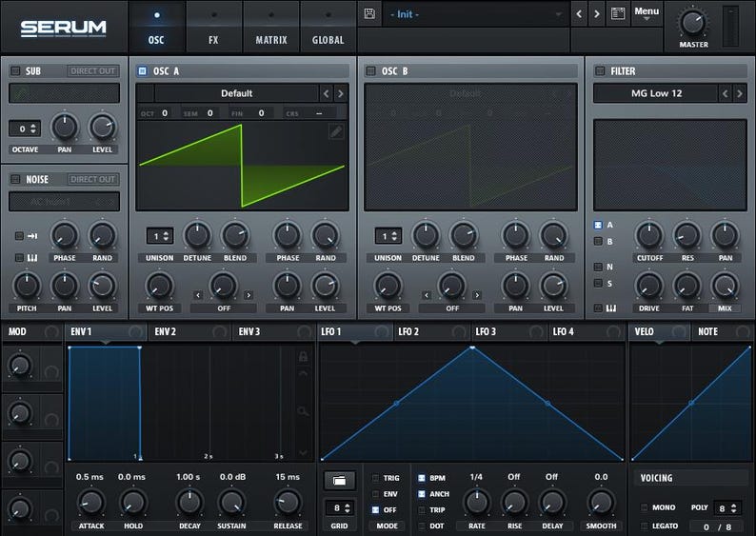The width and height of the screenshot is (756, 536).
Task: Click previous warp mode arrow in OSC B
Action: [x=427, y=294]
